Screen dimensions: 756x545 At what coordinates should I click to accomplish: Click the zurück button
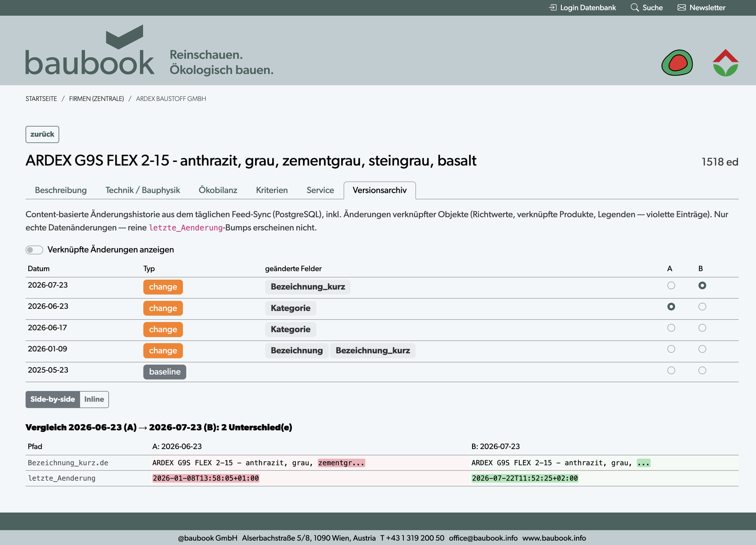(42, 134)
